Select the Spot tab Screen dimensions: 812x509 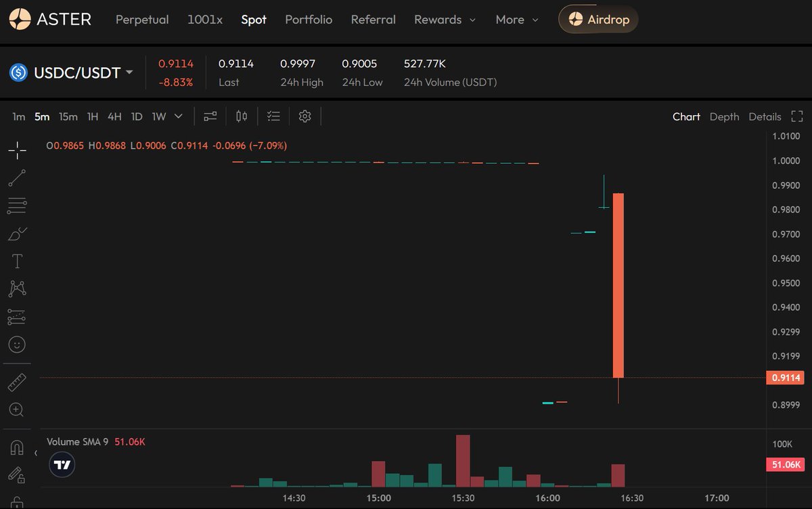coord(254,20)
